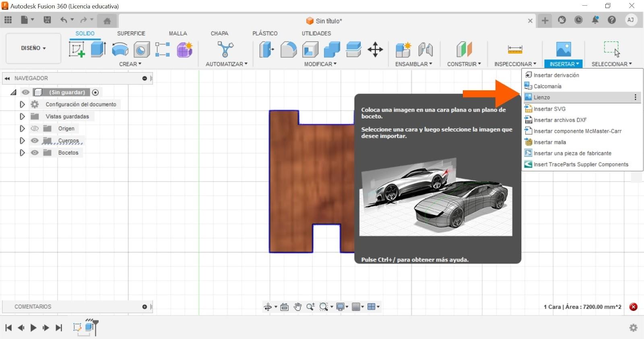
Task: Open the Help question mark
Action: [x=612, y=20]
